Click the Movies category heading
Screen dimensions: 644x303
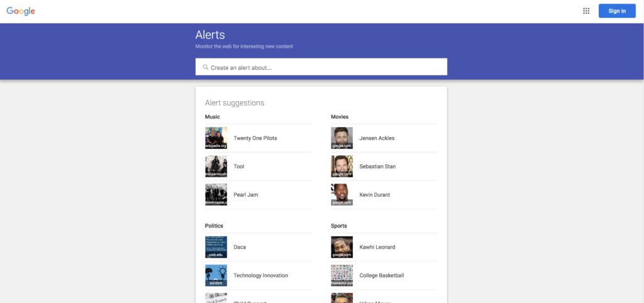pyautogui.click(x=340, y=117)
